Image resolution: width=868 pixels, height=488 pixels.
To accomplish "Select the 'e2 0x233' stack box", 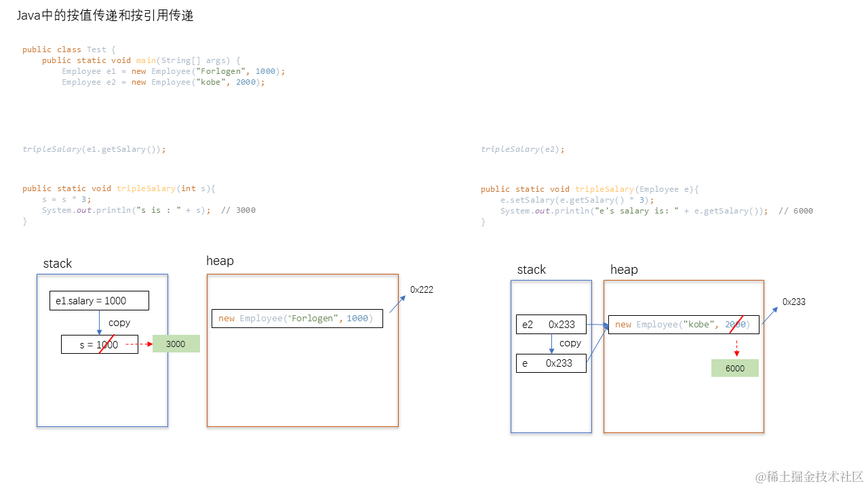I will (x=551, y=325).
